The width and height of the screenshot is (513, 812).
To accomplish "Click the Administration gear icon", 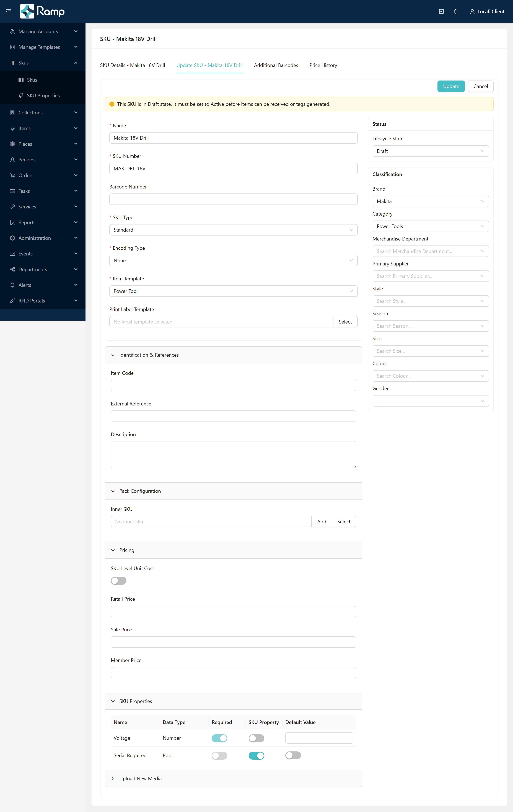I will point(12,238).
